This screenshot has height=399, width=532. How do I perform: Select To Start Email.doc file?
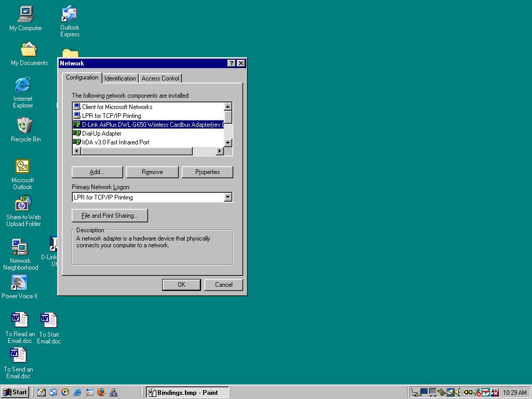[x=49, y=328]
